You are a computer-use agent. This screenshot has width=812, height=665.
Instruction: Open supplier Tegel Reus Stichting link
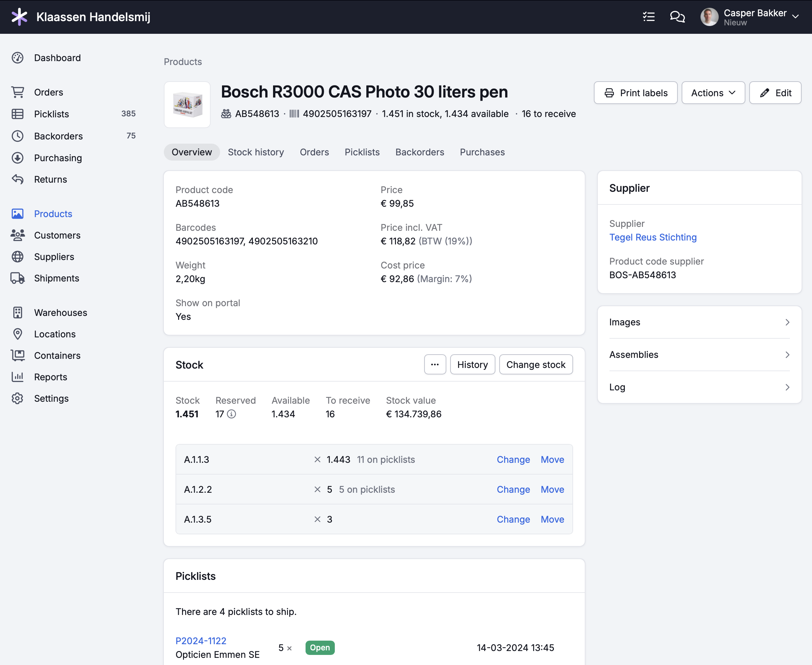(653, 237)
